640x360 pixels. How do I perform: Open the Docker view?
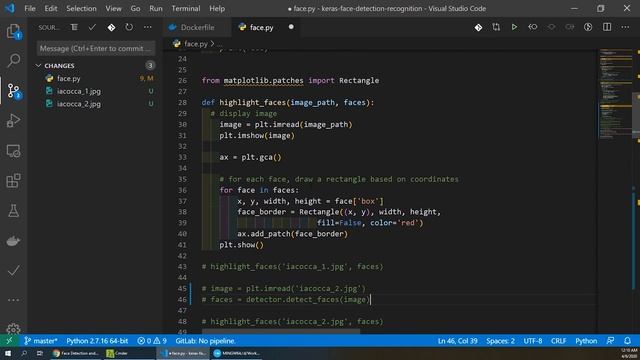(x=13, y=241)
